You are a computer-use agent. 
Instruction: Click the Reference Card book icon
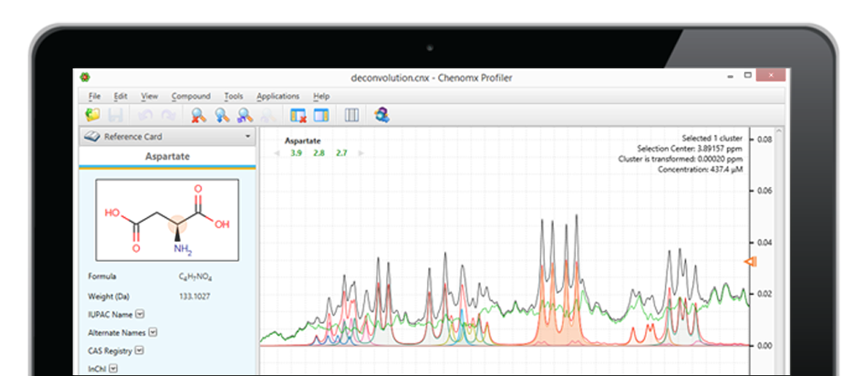93,136
